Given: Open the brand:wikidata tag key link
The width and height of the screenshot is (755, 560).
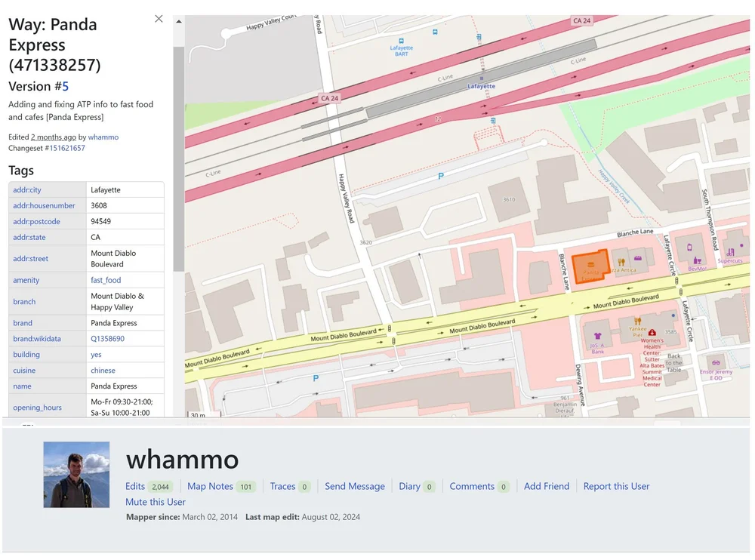Looking at the screenshot, I should tap(37, 339).
